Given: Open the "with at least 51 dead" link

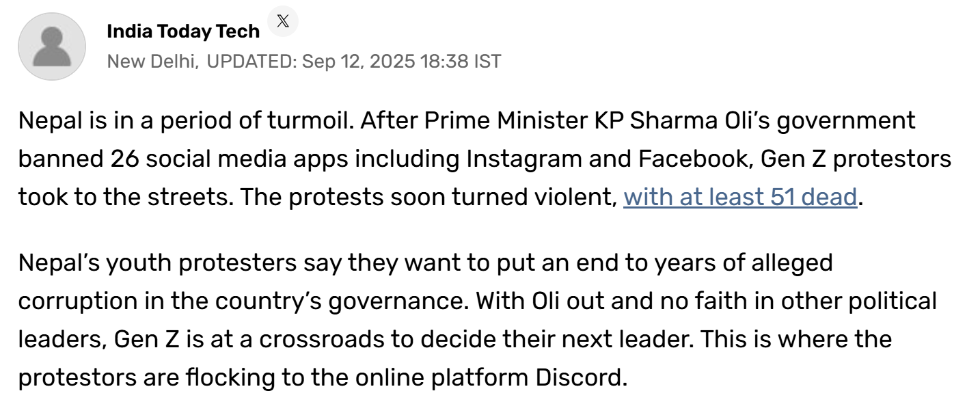Looking at the screenshot, I should pos(739,197).
